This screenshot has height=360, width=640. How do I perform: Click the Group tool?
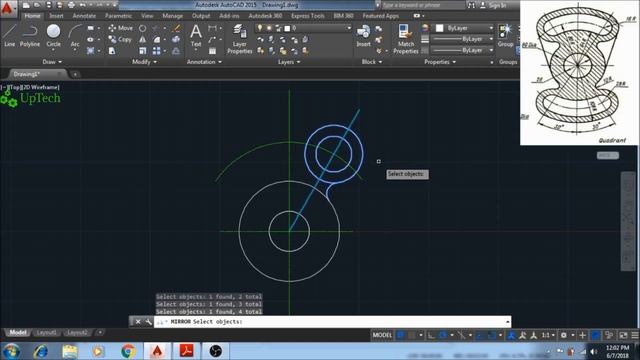(x=505, y=35)
